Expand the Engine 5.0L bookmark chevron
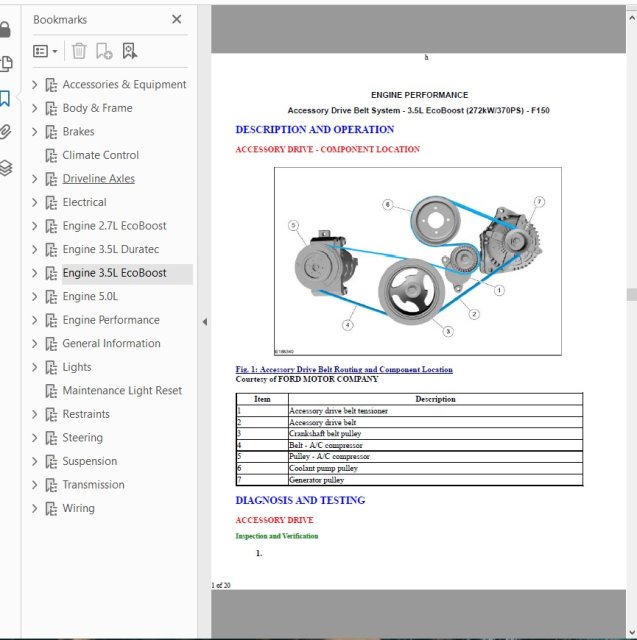 [x=34, y=297]
